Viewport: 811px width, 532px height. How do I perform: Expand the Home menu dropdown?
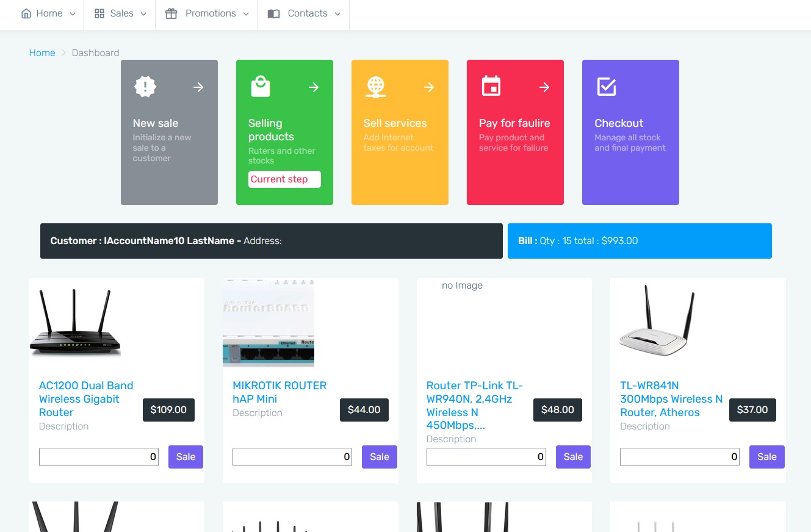tap(48, 13)
